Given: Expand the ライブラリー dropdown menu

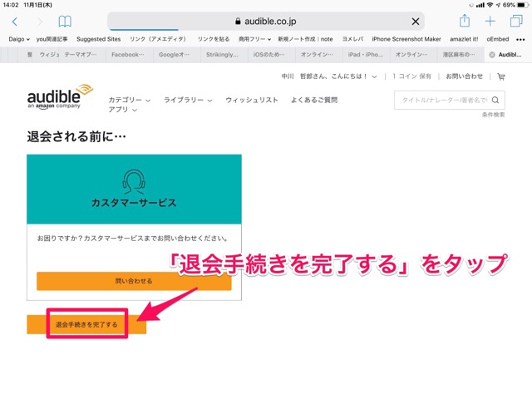Looking at the screenshot, I should click(x=188, y=100).
